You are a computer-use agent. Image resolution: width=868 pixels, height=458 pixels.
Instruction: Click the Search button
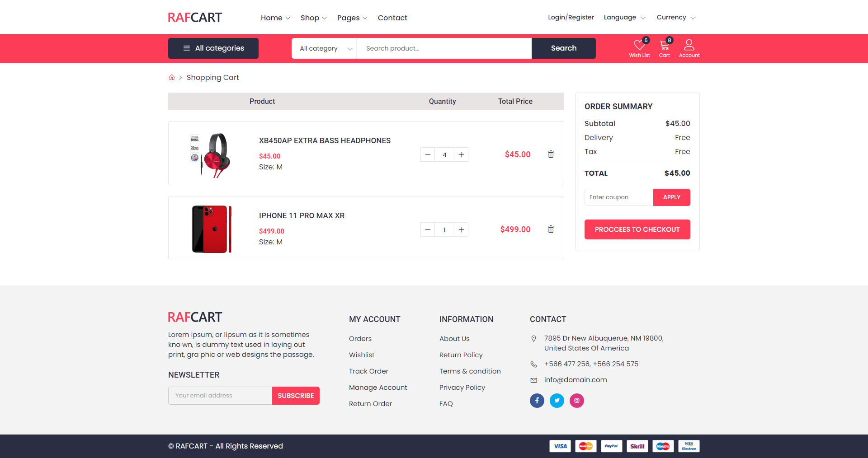[564, 48]
